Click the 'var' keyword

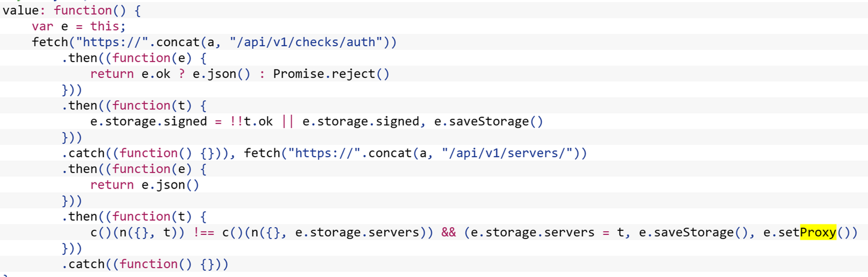coord(43,26)
